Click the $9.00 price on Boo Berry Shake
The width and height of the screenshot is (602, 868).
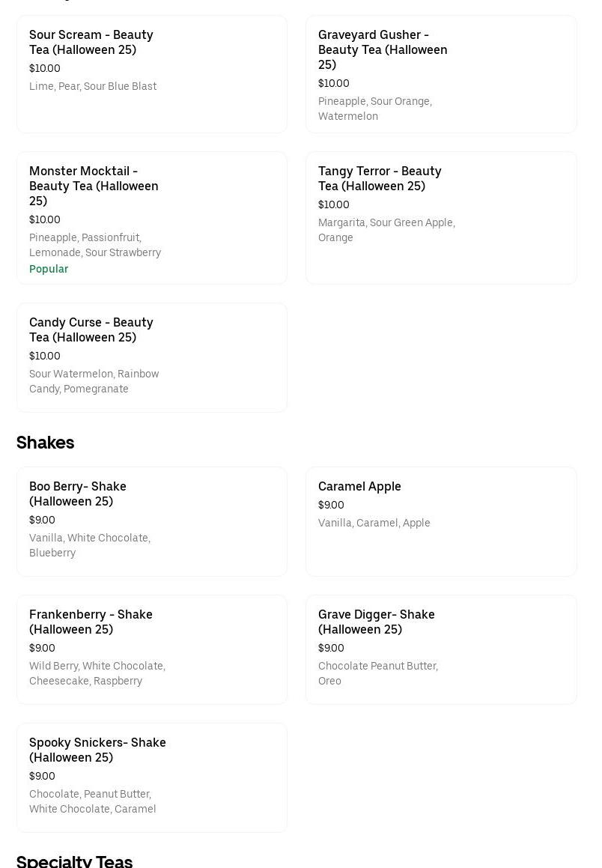[42, 520]
